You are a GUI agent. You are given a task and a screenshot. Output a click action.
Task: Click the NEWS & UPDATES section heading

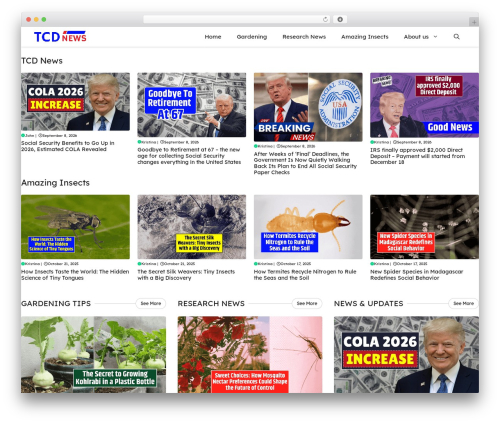[x=368, y=303]
